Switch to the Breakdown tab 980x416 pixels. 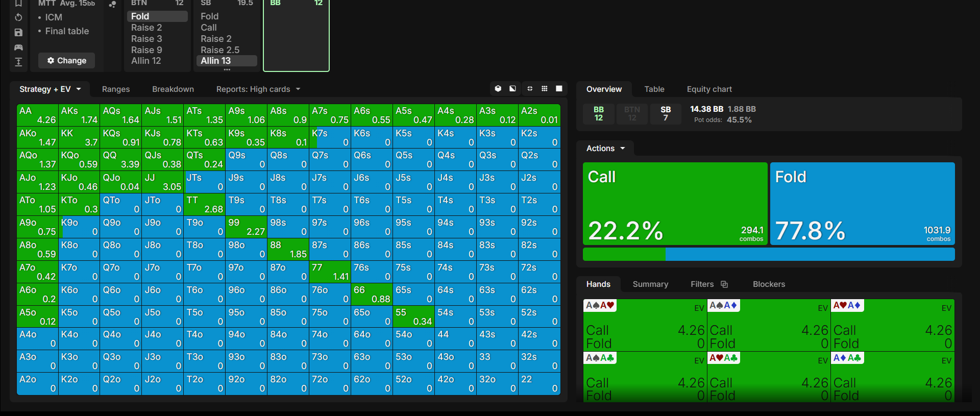click(173, 89)
